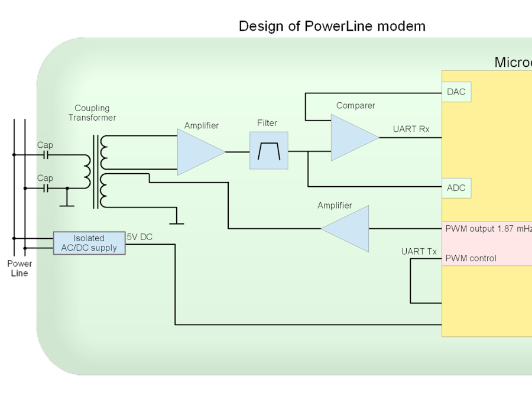Select the UART Tx label

coord(419,251)
